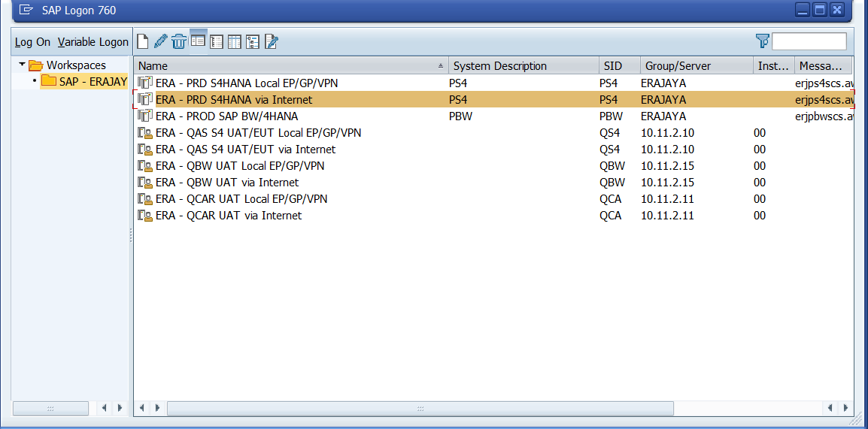Select the Tree view toolbar icon
The image size is (868, 429).
pyautogui.click(x=253, y=41)
